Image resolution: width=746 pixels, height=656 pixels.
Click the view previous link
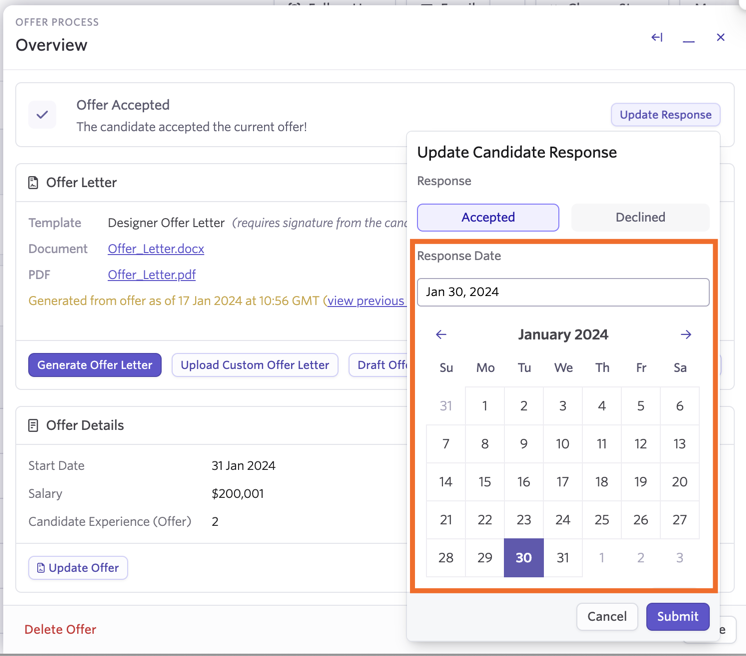tap(367, 301)
